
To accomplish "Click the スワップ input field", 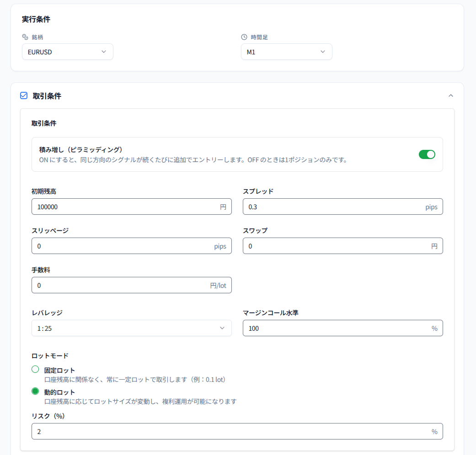I will coord(336,246).
